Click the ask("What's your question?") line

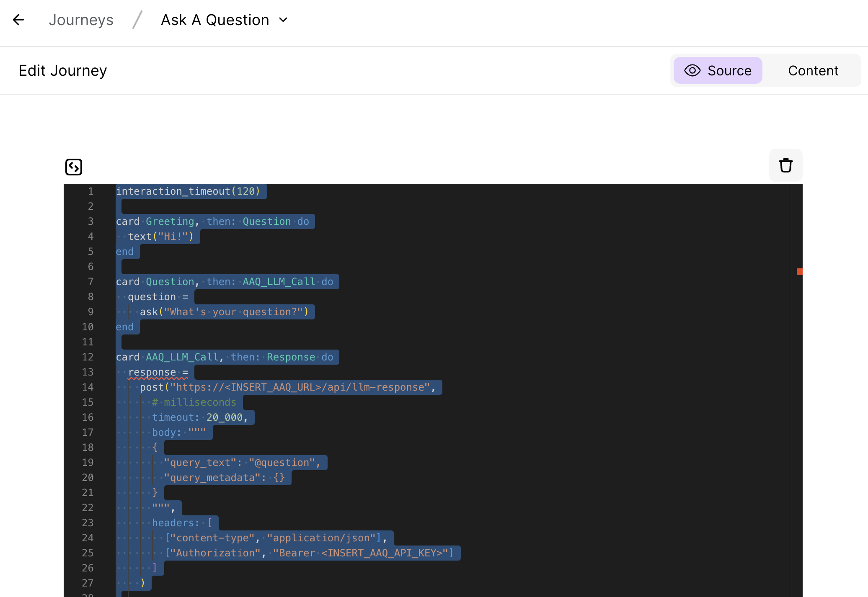click(224, 312)
